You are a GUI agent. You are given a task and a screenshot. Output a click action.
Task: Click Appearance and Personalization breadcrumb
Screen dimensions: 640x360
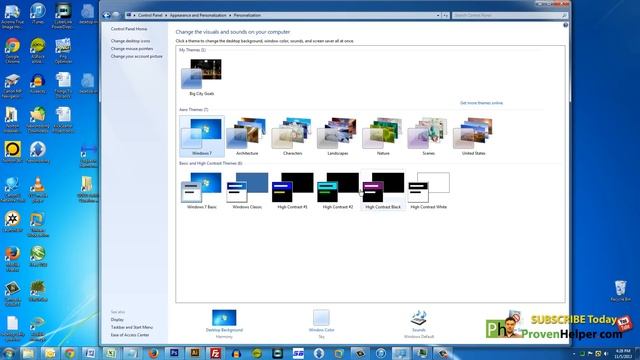[x=198, y=15]
